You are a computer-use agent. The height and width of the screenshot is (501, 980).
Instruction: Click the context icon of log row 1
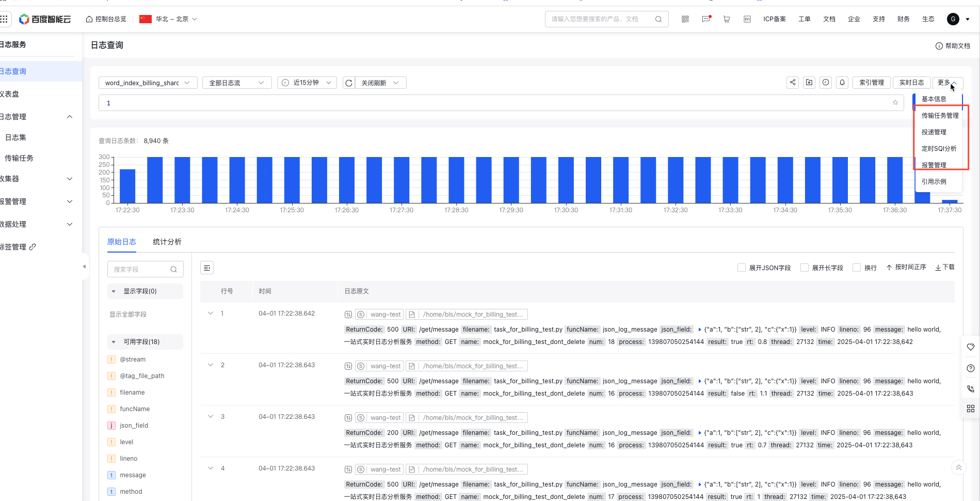tap(348, 315)
